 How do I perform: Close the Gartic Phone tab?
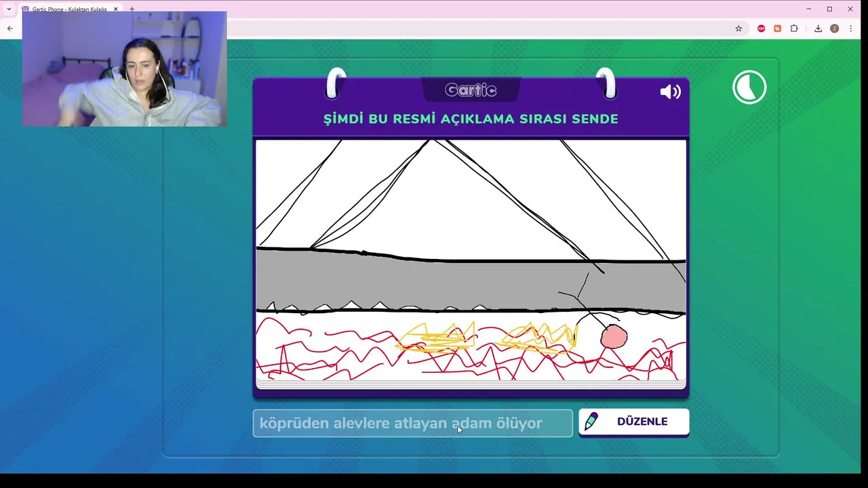point(115,9)
